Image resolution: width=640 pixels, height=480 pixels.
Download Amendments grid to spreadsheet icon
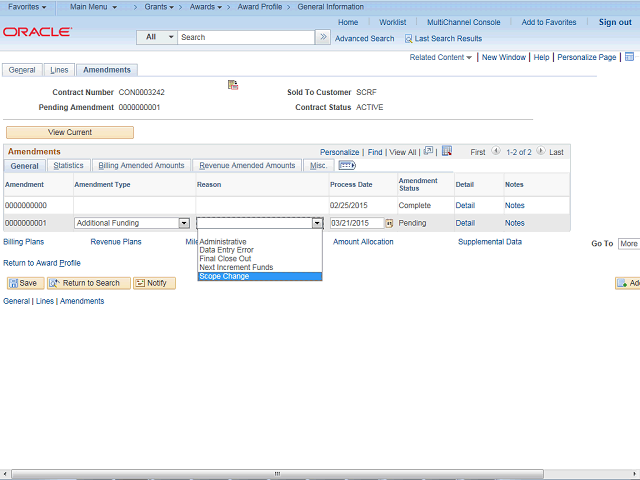point(447,151)
